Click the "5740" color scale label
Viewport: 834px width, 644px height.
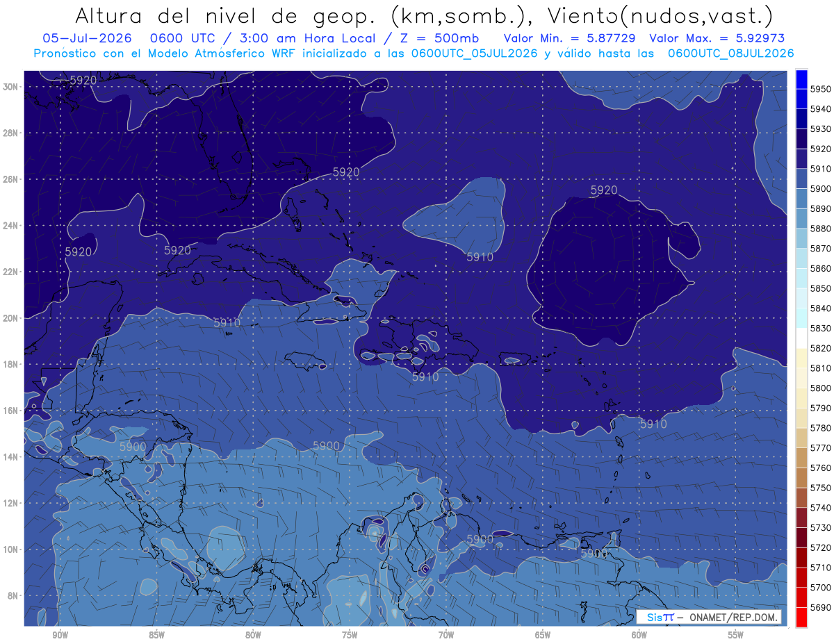pos(821,508)
